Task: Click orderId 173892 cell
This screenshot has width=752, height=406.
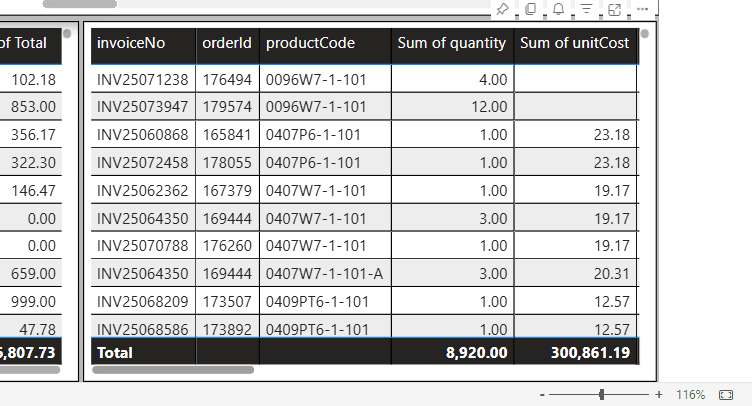Action: click(227, 329)
